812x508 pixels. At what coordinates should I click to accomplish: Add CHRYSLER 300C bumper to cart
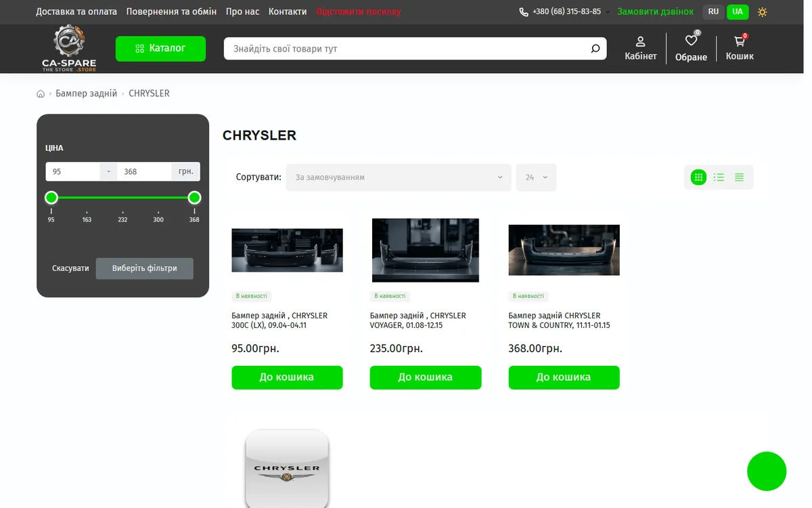(287, 377)
